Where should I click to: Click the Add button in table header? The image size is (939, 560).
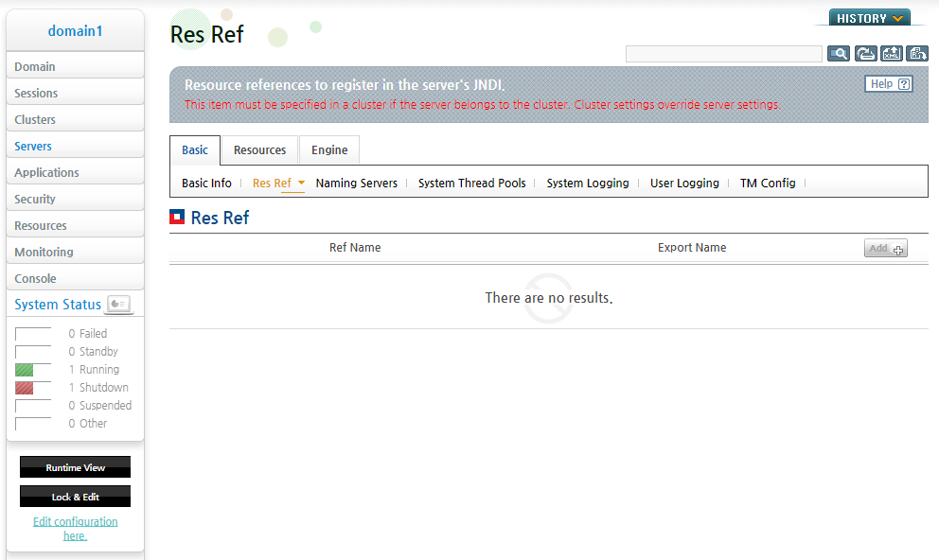point(886,248)
